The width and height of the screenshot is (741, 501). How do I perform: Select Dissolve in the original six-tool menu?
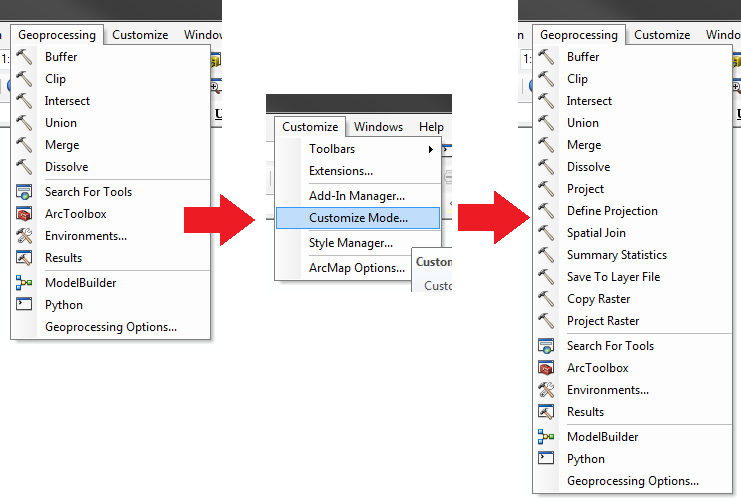66,167
